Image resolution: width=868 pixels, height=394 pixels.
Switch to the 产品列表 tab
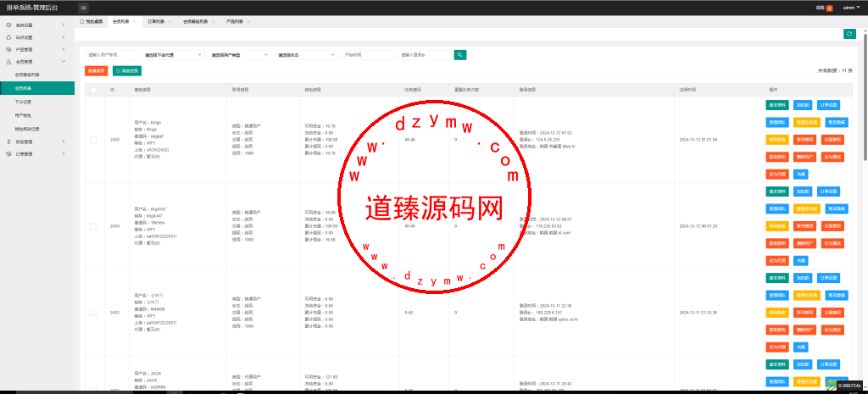234,21
